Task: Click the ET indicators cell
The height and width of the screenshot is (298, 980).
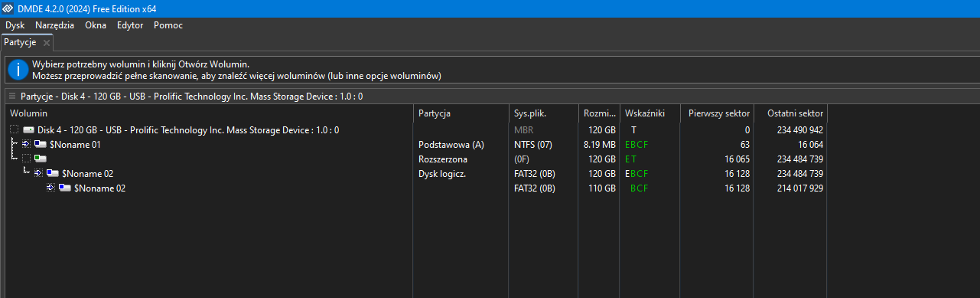Action: [x=631, y=159]
